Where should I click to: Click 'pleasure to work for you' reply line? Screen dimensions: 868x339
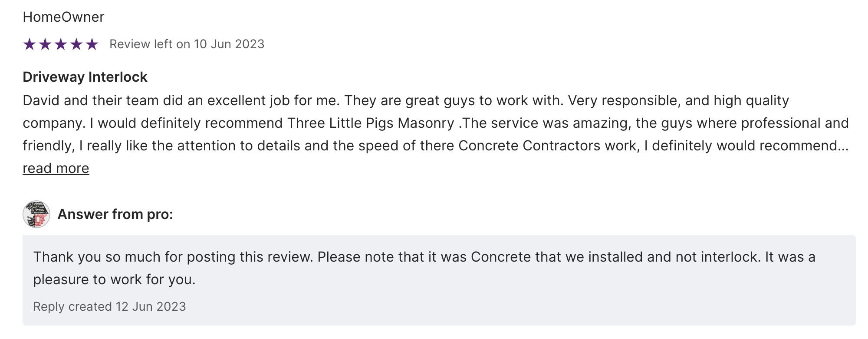coord(114,279)
